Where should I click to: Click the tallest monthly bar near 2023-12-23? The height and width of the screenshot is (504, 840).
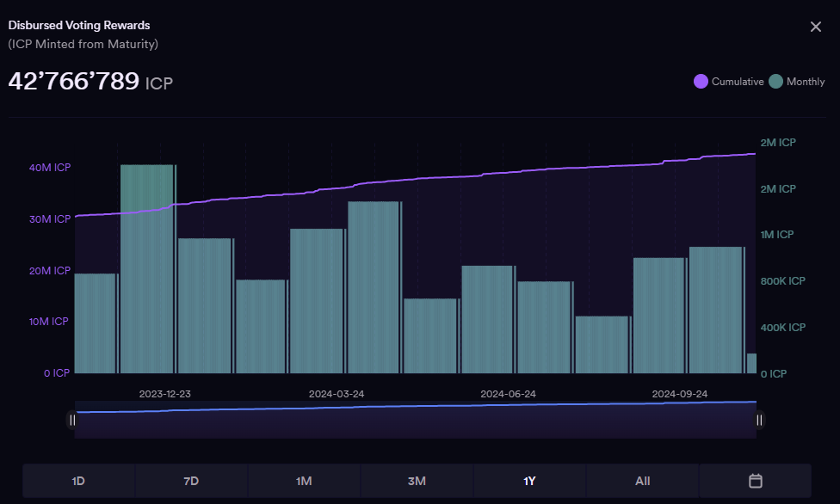pyautogui.click(x=148, y=268)
